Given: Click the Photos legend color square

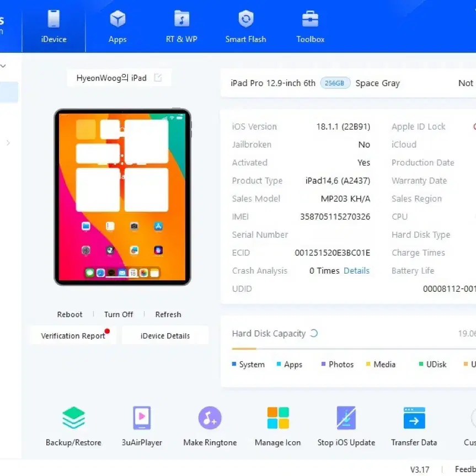Looking at the screenshot, I should pyautogui.click(x=323, y=364).
